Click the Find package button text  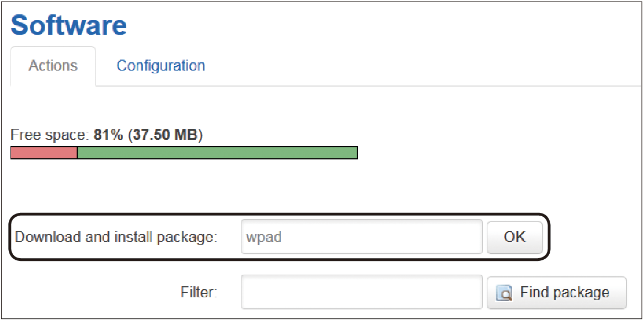pos(565,292)
